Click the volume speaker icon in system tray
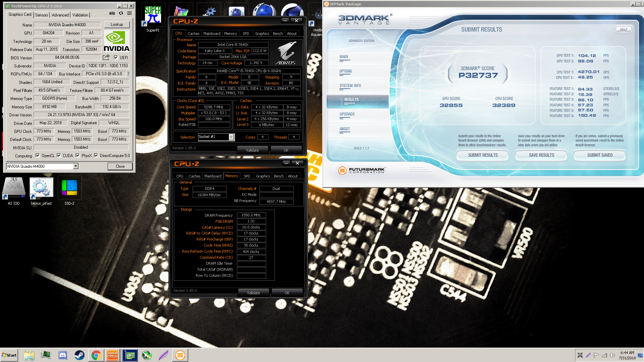 pos(612,355)
